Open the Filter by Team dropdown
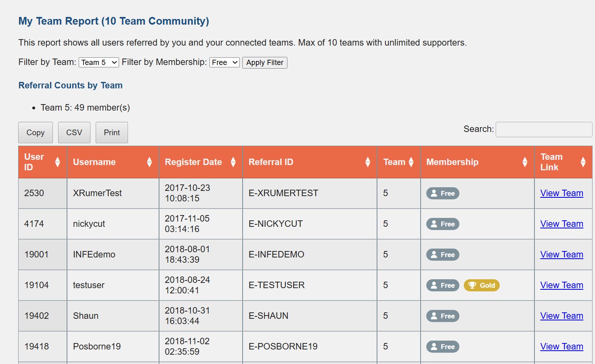 click(x=99, y=62)
